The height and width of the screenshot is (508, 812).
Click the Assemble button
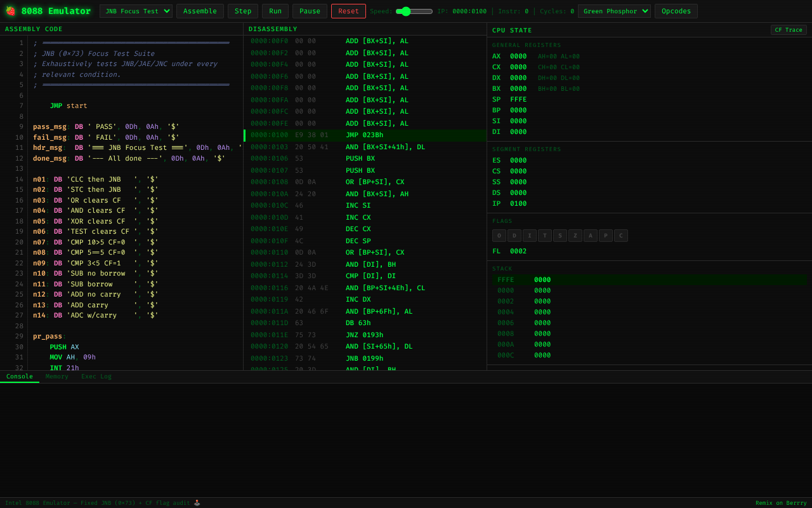[200, 11]
